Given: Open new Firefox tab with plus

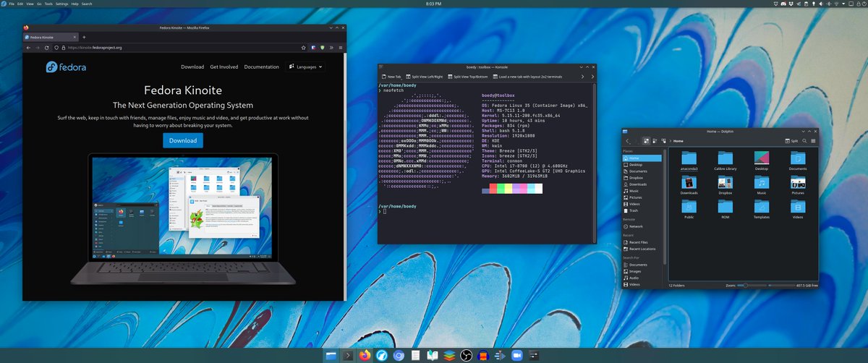Looking at the screenshot, I should 84,36.
